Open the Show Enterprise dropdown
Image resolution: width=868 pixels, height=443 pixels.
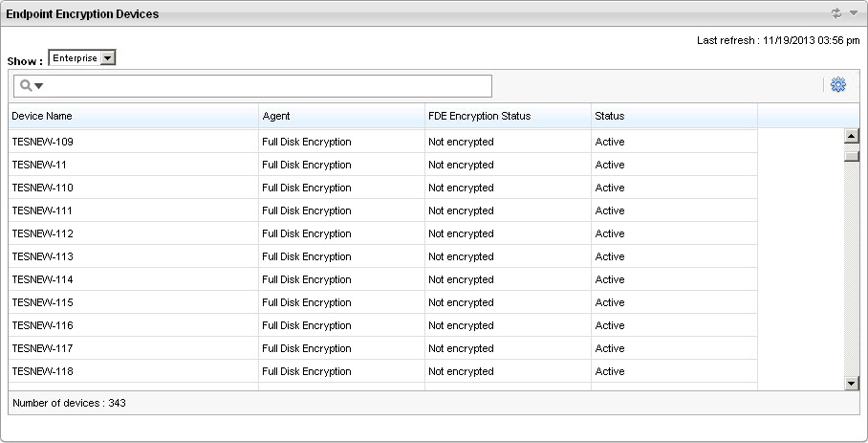tap(81, 58)
